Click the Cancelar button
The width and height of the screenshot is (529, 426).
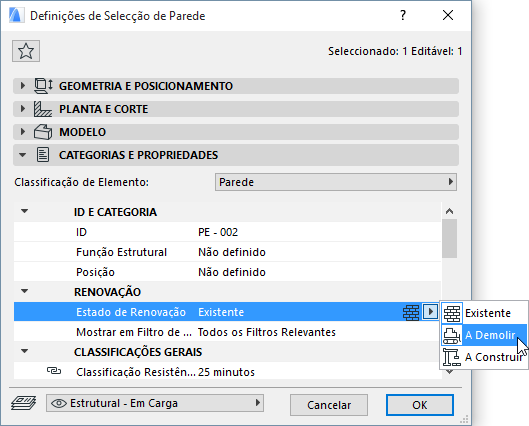click(329, 405)
